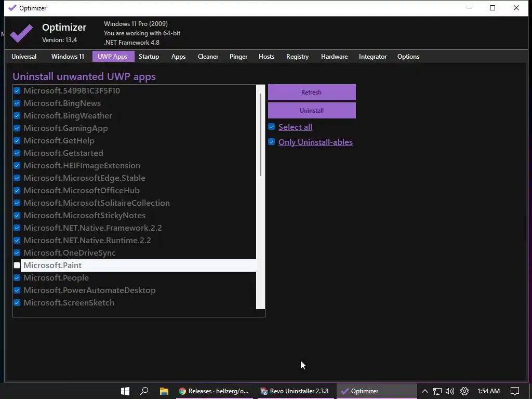Select Microsoft.MicrosoftStickyNotes row
Viewport: 532px width, 399px height.
pyautogui.click(x=135, y=216)
